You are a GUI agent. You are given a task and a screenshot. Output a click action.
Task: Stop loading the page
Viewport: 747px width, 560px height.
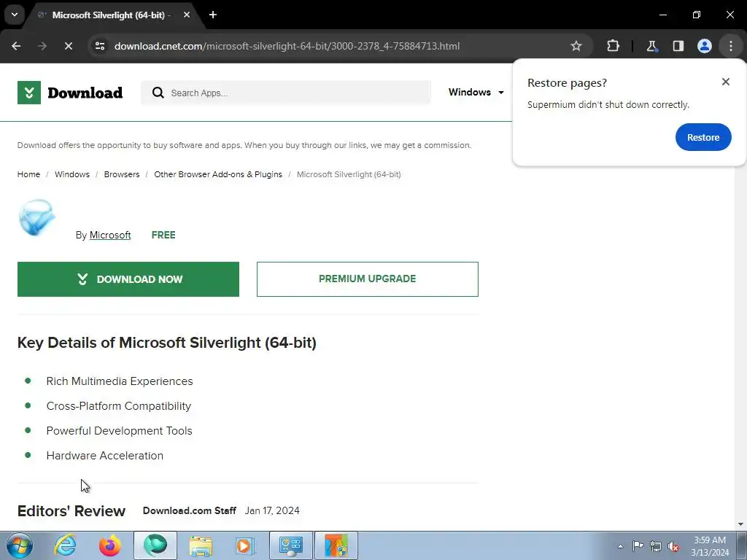click(68, 46)
